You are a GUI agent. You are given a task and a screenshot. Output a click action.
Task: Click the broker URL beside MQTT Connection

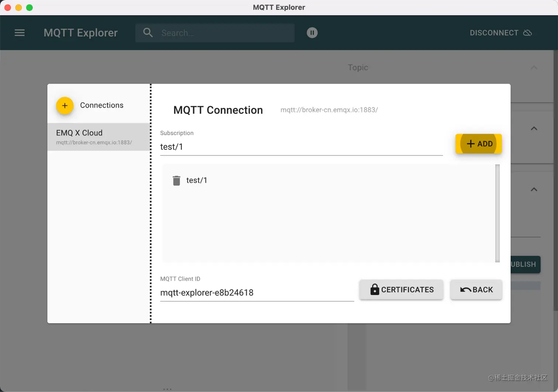[x=329, y=110]
